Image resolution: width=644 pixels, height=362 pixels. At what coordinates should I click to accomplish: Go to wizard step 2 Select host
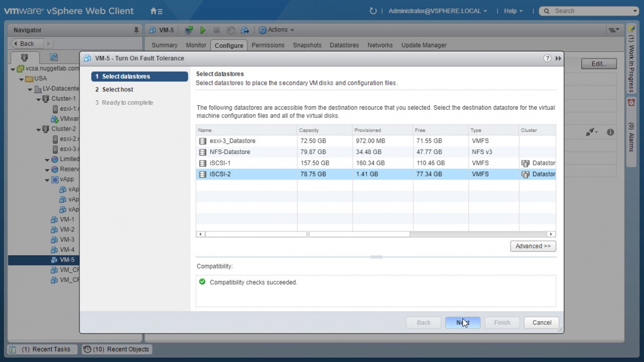click(118, 89)
